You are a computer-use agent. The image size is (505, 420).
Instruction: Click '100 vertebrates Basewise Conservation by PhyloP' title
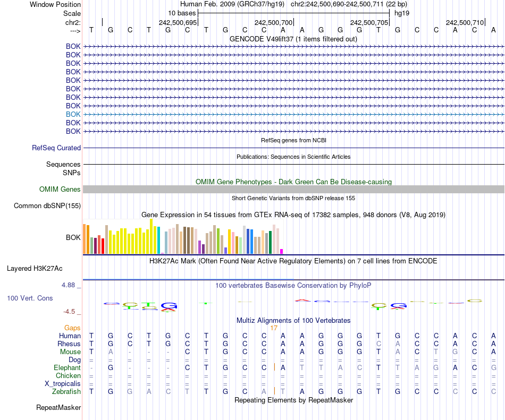click(293, 285)
